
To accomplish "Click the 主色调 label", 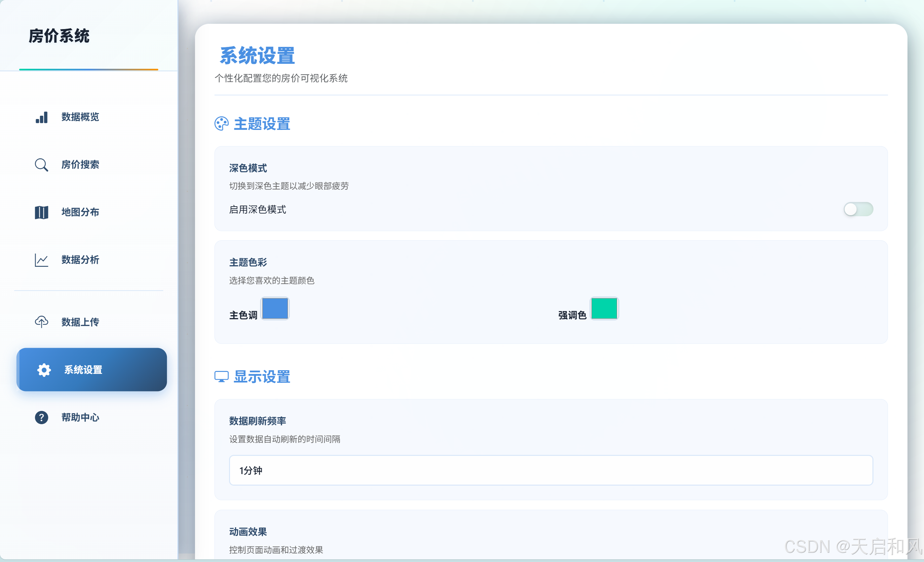I will 243,315.
